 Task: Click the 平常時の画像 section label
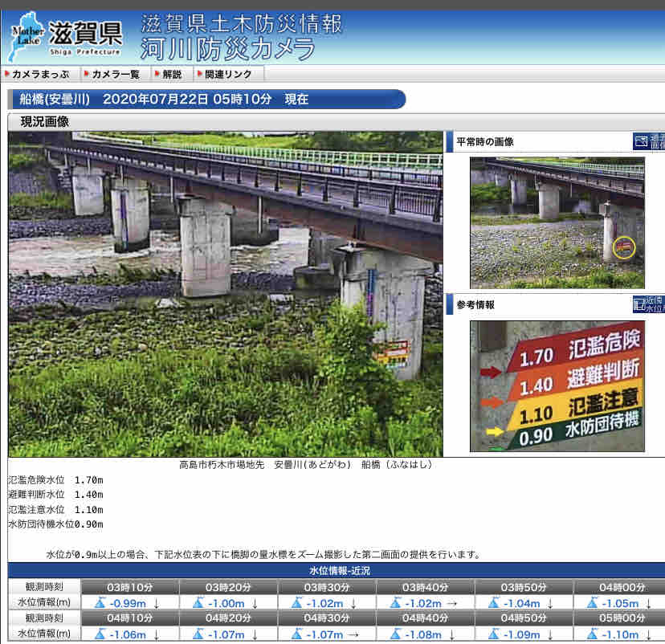(485, 141)
